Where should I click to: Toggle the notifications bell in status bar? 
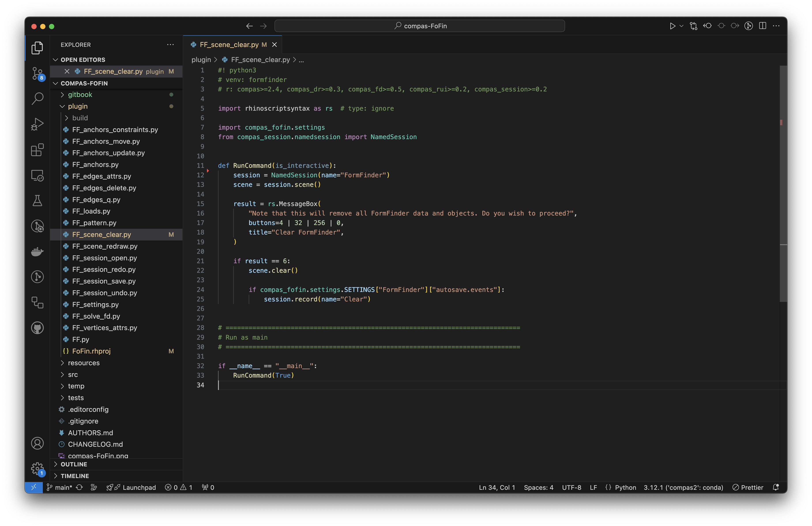tap(776, 487)
